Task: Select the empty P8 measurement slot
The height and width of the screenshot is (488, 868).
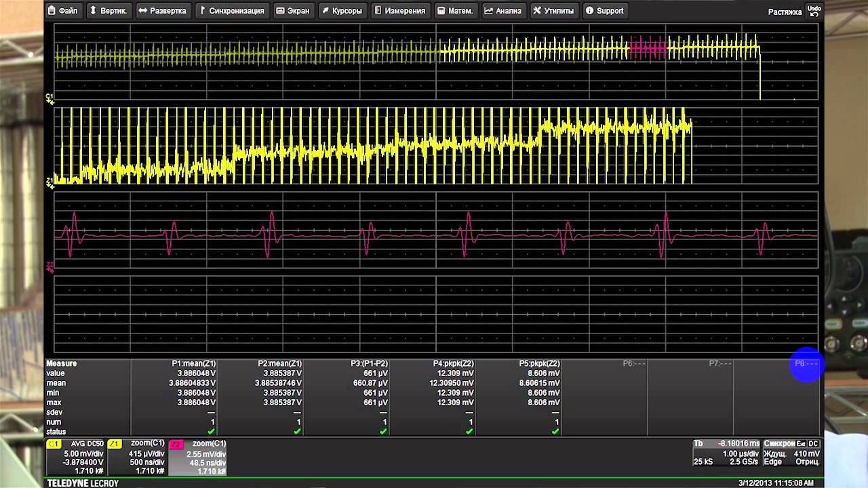Action: [806, 364]
